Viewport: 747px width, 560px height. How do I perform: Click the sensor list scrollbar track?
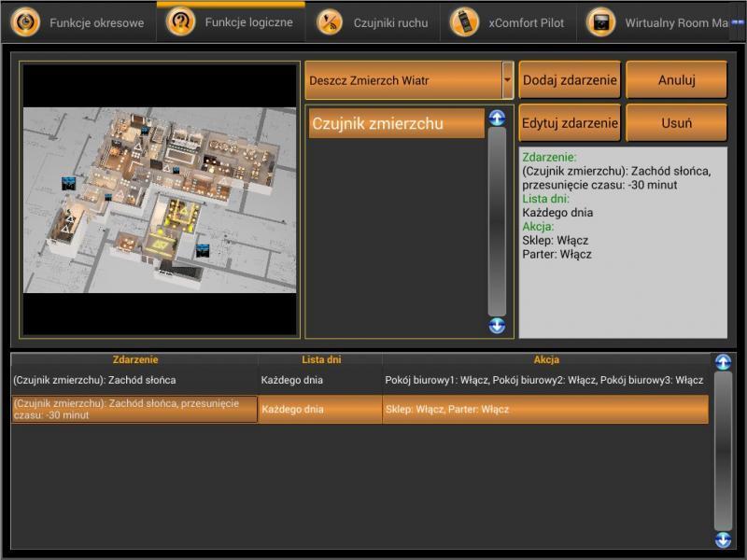[x=497, y=221]
